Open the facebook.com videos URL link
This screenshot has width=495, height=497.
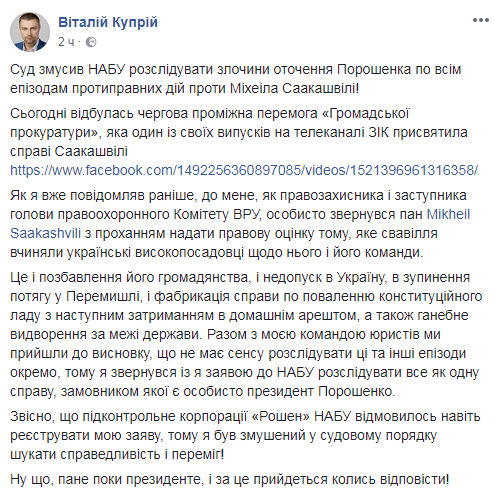coord(244,170)
